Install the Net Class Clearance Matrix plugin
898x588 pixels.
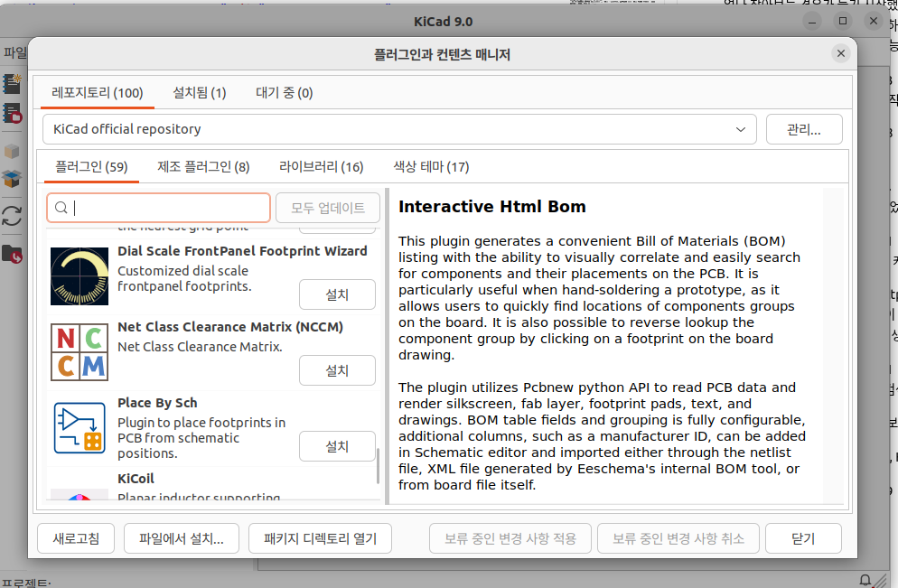click(337, 370)
